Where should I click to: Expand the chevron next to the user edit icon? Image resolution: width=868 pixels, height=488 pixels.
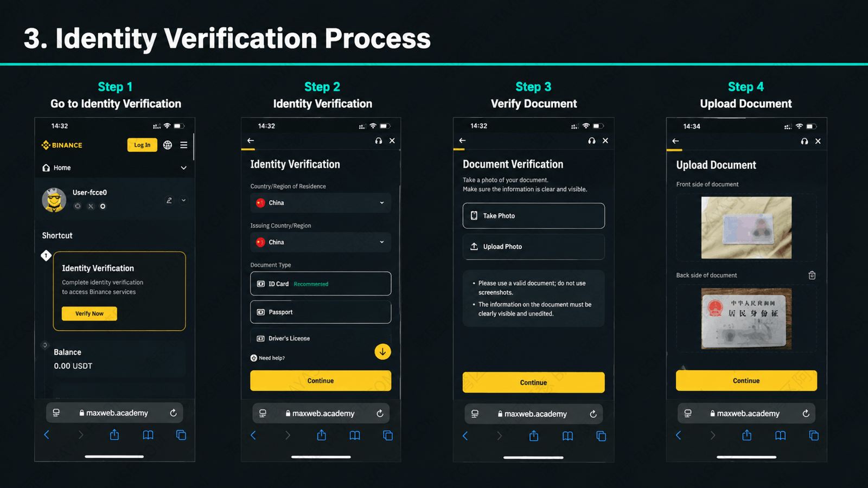click(183, 200)
